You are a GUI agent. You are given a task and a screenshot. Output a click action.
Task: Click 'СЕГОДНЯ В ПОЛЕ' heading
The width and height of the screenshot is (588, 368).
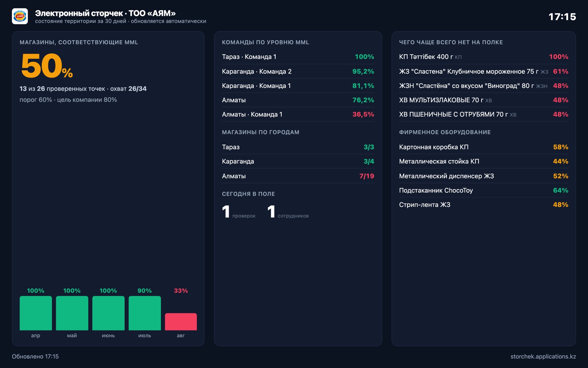click(x=248, y=194)
